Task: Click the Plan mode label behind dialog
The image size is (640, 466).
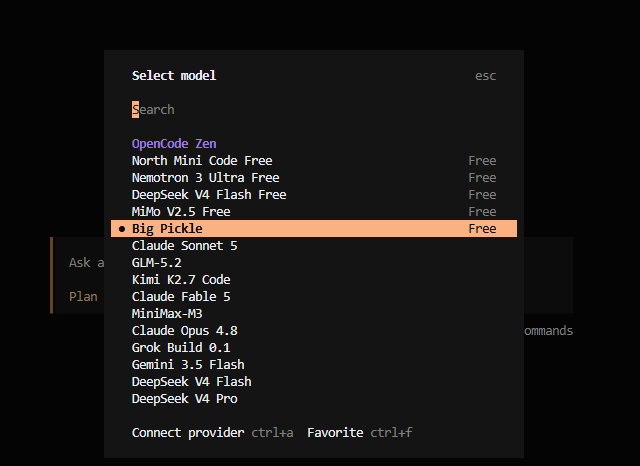Action: pos(83,297)
